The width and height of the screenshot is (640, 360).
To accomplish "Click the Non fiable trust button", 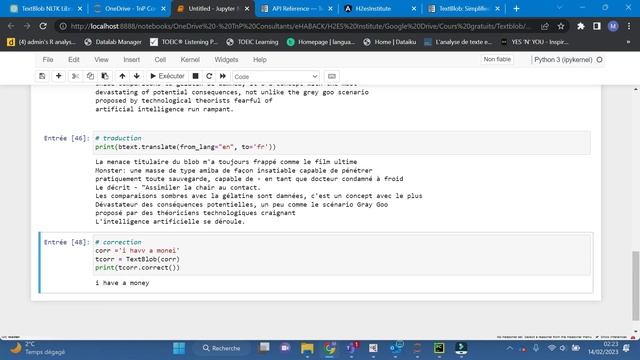I will coord(497,60).
